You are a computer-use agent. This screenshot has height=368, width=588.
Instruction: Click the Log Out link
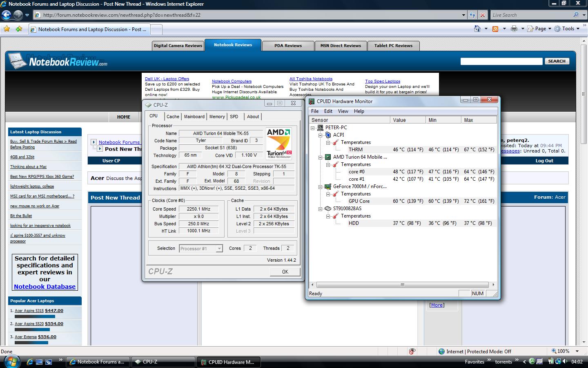544,161
